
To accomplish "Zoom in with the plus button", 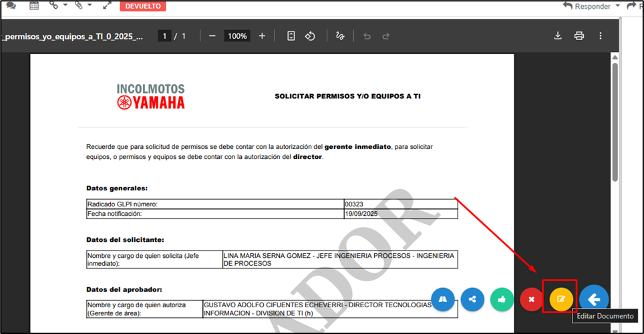I will (262, 36).
